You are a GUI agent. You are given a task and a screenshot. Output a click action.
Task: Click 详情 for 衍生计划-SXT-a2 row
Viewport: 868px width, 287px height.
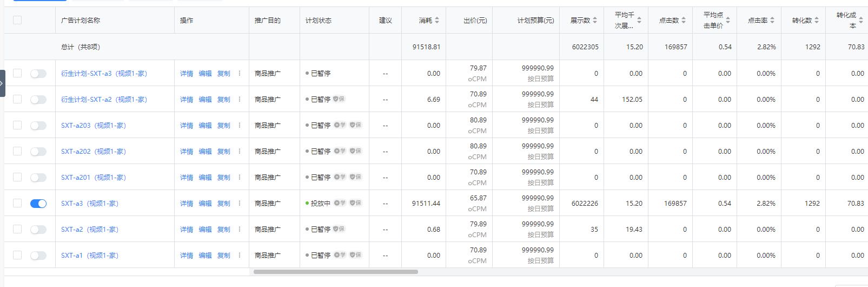click(x=187, y=99)
